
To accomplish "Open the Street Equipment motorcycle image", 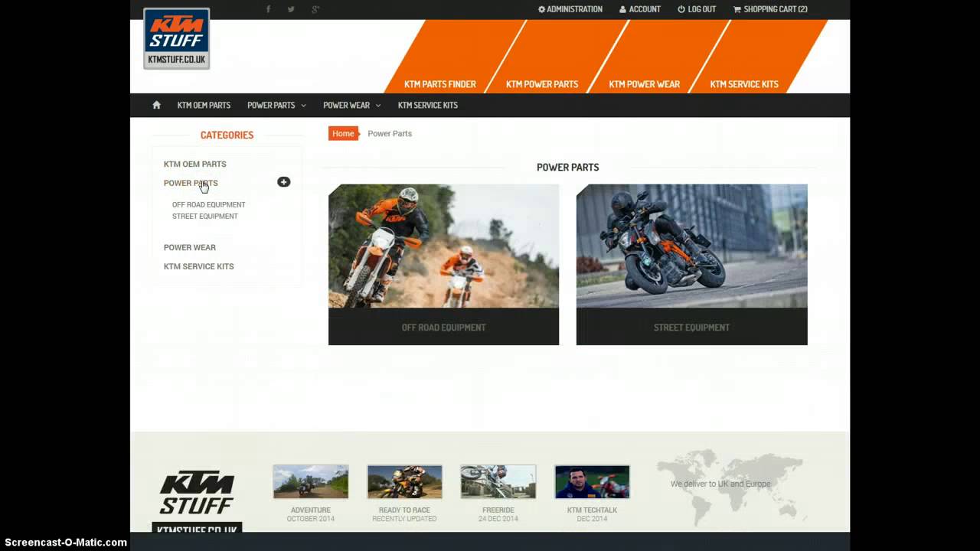I will (x=691, y=246).
